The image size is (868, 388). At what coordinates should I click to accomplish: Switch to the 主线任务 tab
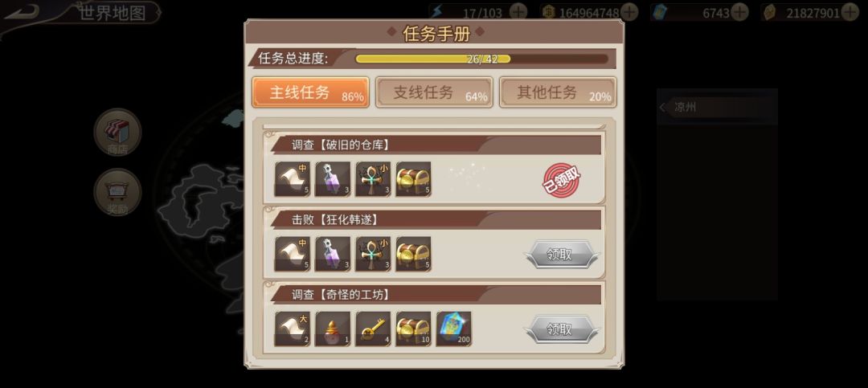coord(310,92)
